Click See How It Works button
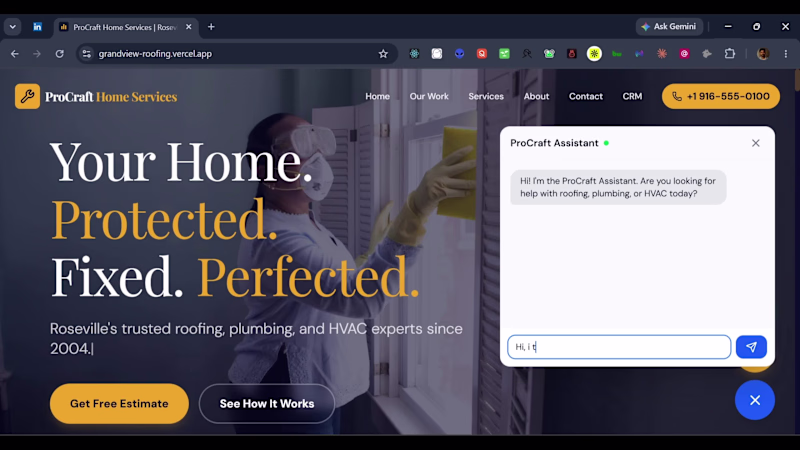 [267, 404]
